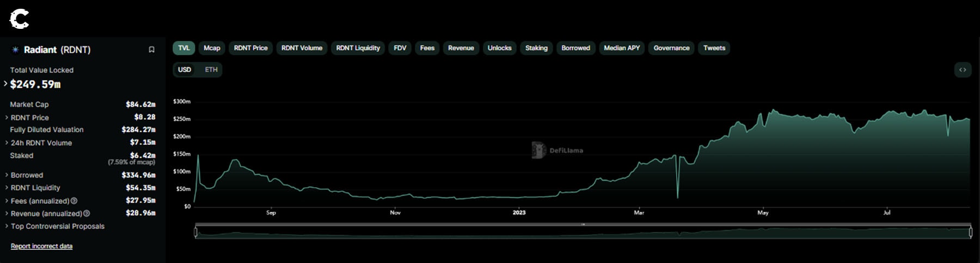
Task: Click the info icon next to Revenue (annualized)
Action: 87,214
